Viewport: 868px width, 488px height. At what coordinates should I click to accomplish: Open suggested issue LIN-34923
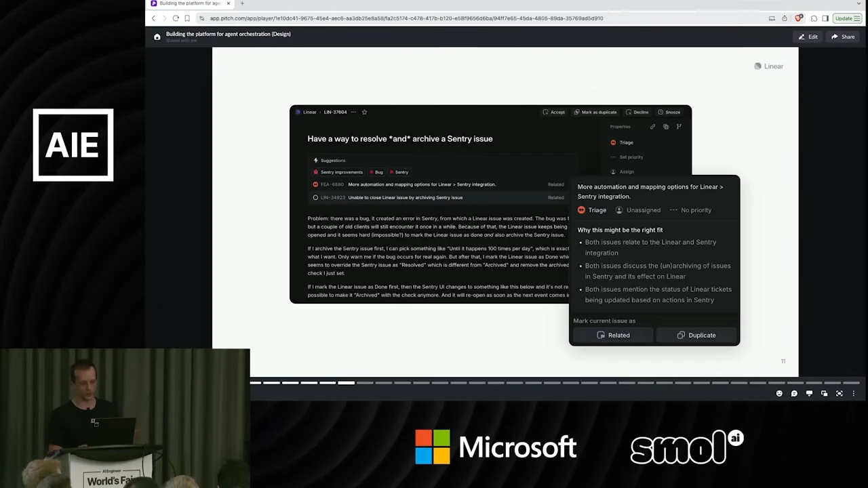coord(438,197)
